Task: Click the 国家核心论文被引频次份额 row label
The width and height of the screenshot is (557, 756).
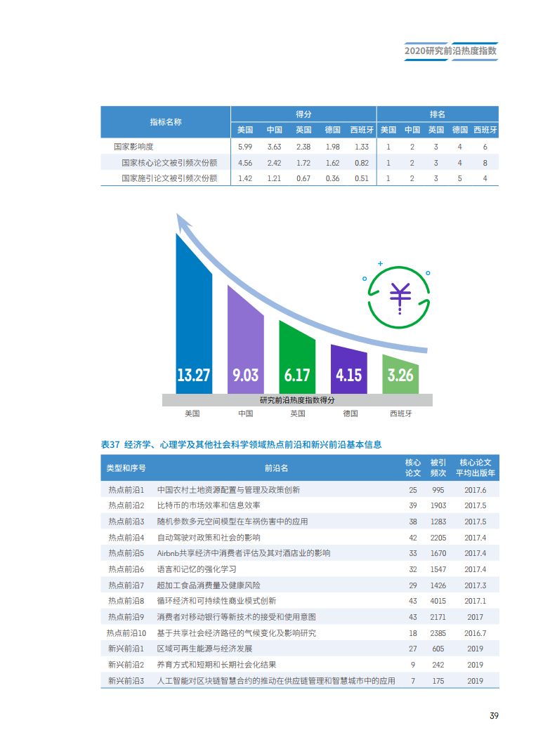Action: click(169, 162)
